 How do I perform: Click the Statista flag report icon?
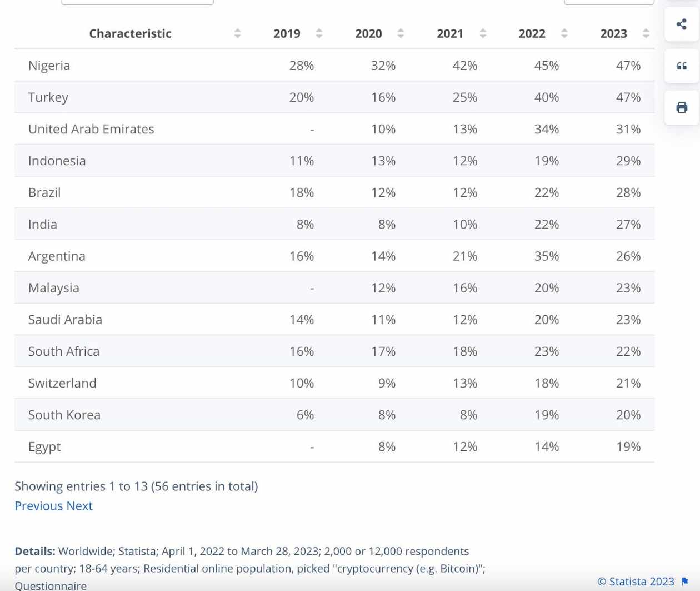tap(685, 582)
